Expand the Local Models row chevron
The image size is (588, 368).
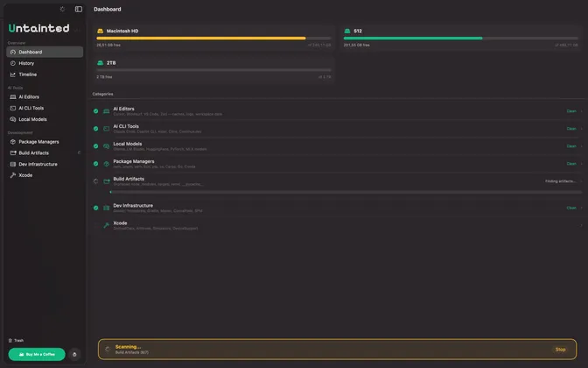[581, 146]
